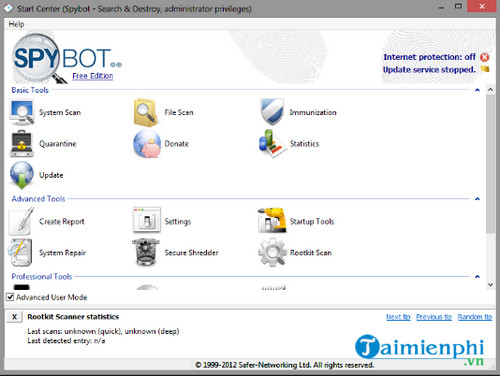Click the Spybot title bar app icon
The image size is (500, 376).
8,8
